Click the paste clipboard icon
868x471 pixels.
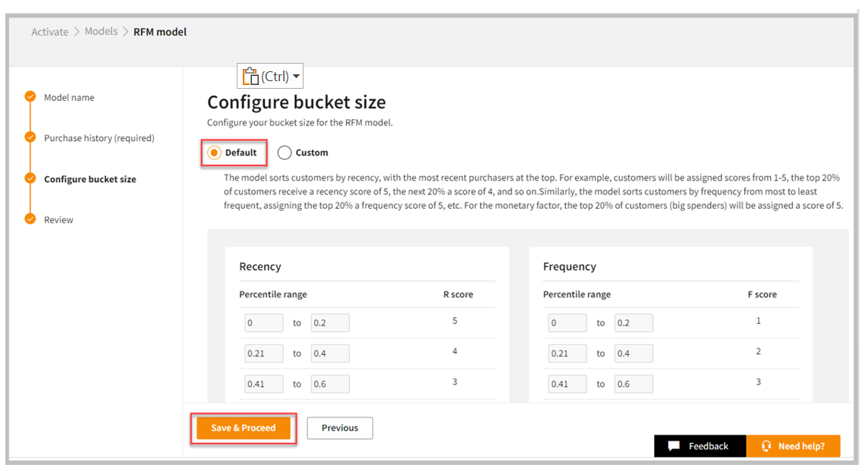point(250,76)
